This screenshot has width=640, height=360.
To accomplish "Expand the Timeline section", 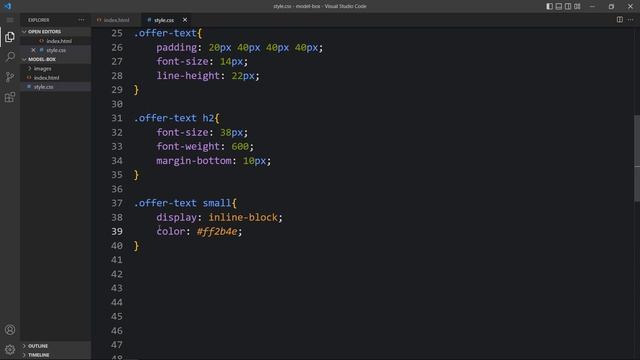I will (x=56, y=355).
